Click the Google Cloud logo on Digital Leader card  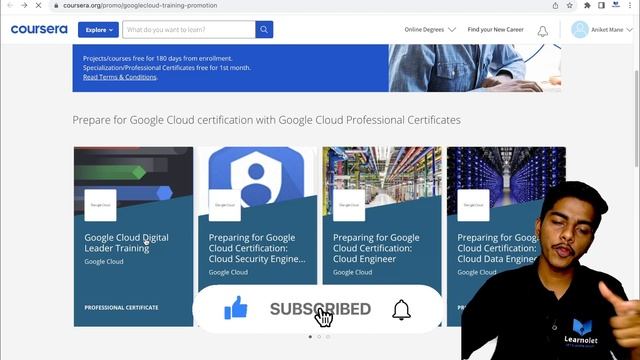coord(100,205)
